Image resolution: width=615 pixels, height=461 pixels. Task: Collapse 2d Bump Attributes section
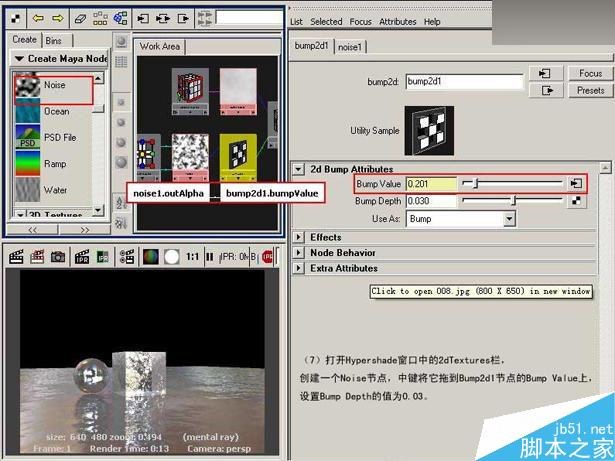[298, 169]
